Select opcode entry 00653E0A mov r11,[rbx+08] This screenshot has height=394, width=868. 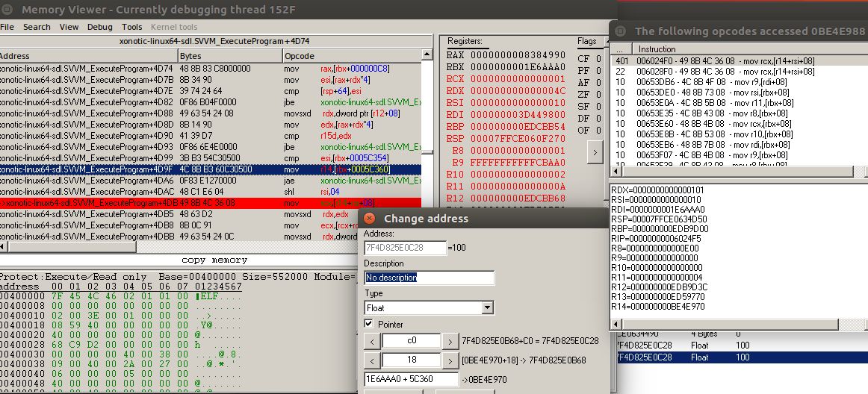tap(739, 103)
